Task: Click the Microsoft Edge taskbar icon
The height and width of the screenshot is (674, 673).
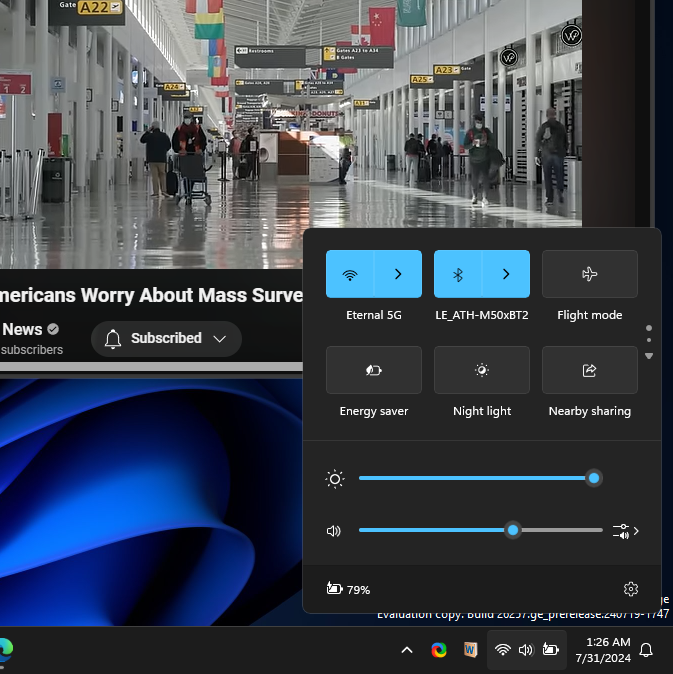Action: click(4, 650)
